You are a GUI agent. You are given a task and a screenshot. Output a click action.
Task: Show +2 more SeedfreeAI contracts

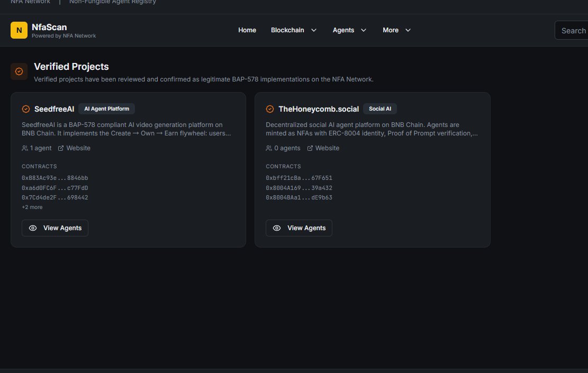click(32, 207)
